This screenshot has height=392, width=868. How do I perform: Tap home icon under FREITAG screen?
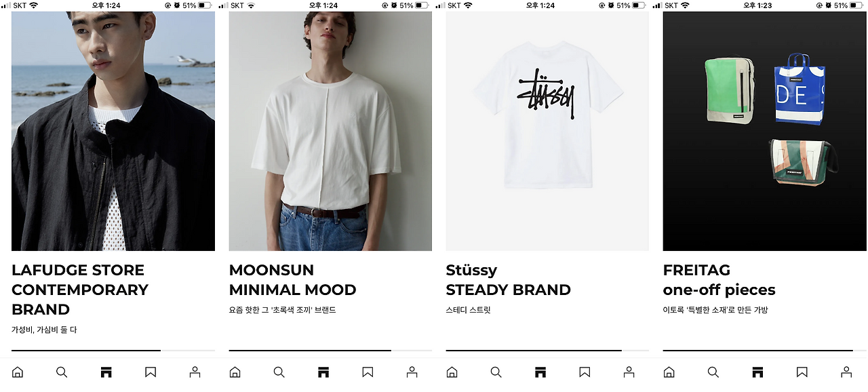(669, 372)
